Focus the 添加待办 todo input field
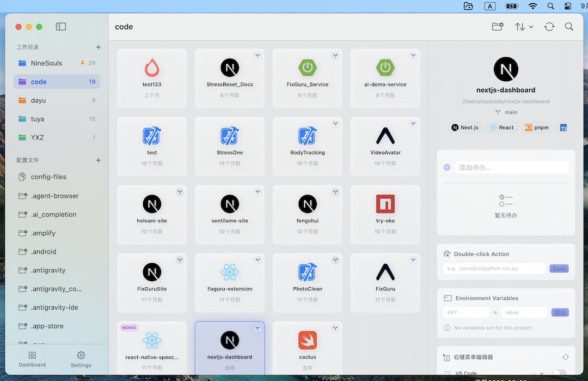The image size is (588, 381). [x=511, y=167]
